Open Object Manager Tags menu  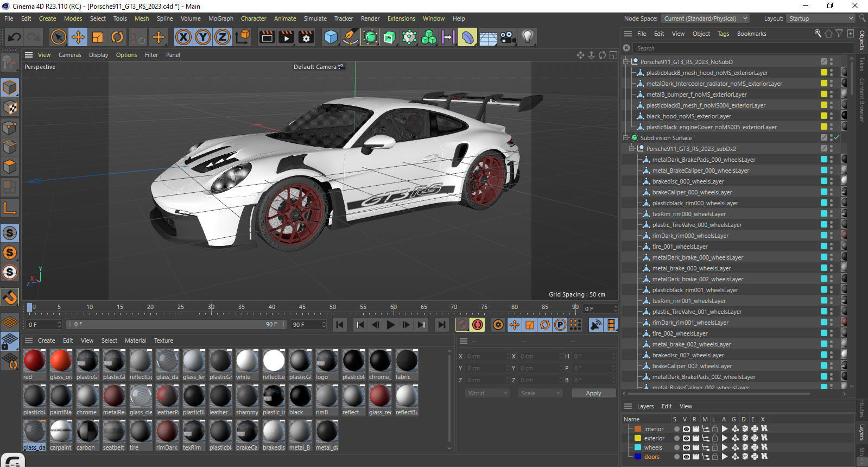[723, 34]
